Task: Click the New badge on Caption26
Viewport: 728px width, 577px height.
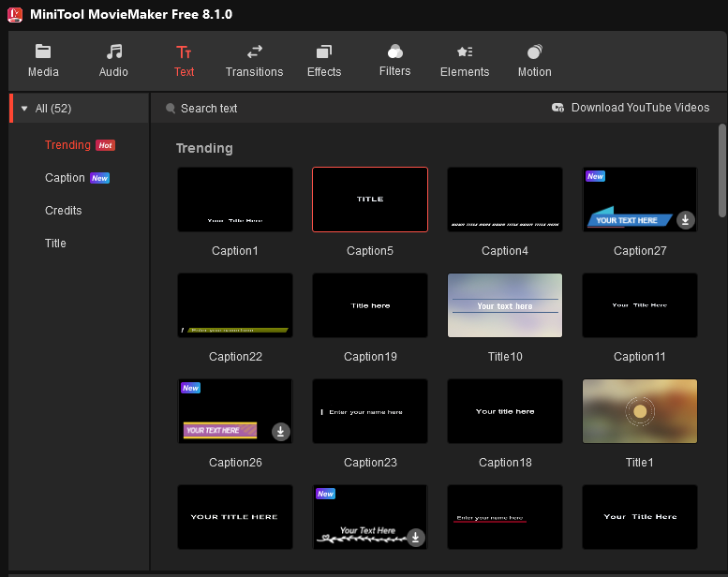Action: click(190, 388)
